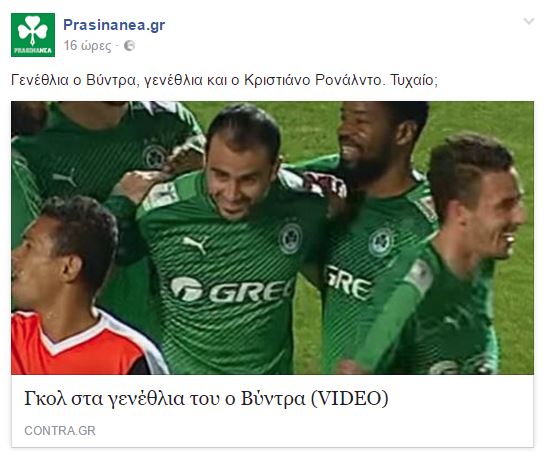Viewport: 544px width, 456px height.
Task: Click the CONTRA.GR source domain label
Action: 60,431
